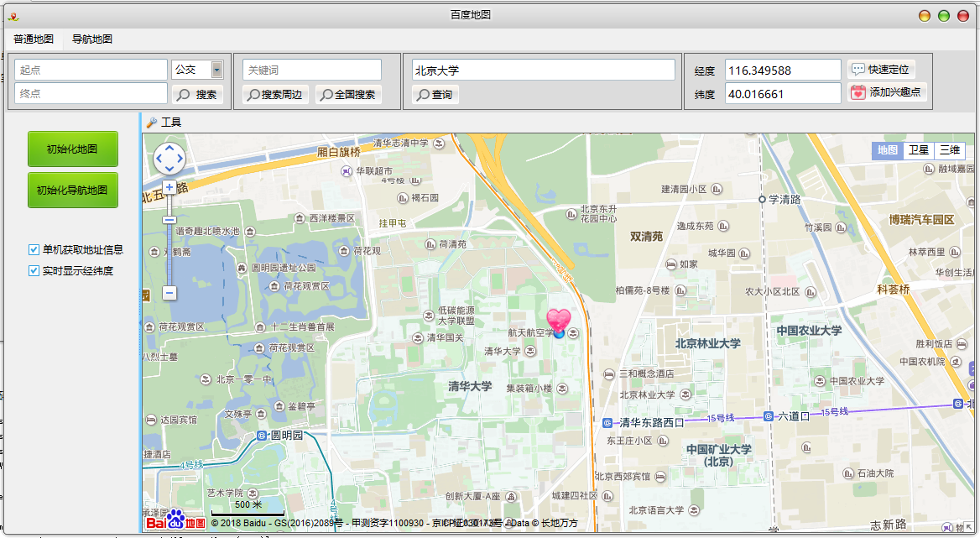Image resolution: width=980 pixels, height=538 pixels.
Task: Click the route 搜索 button
Action: point(197,94)
